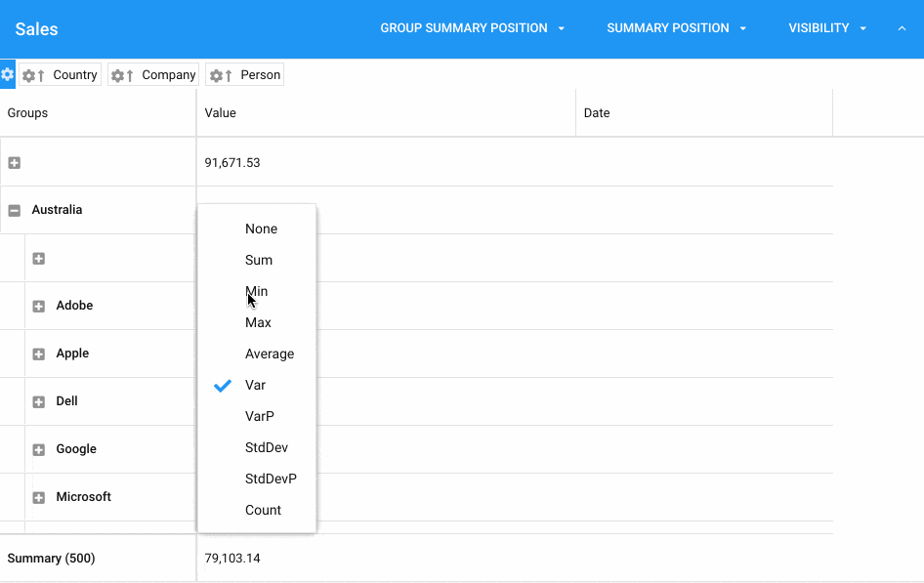Expand the Dell group row
This screenshot has height=583, width=924.
point(39,401)
